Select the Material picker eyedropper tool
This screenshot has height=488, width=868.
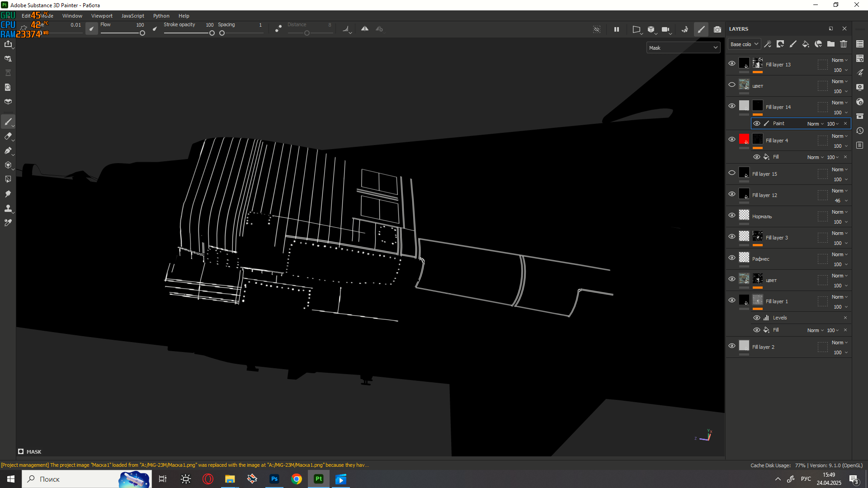[x=8, y=223]
